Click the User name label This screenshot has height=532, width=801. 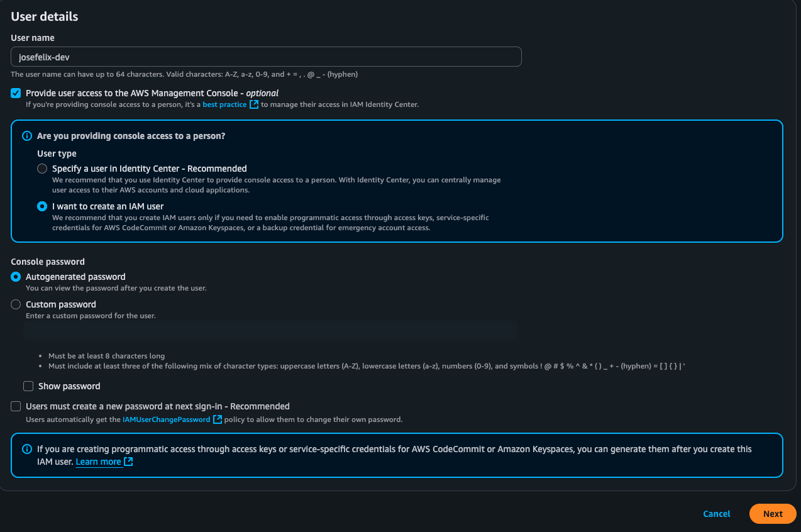33,38
